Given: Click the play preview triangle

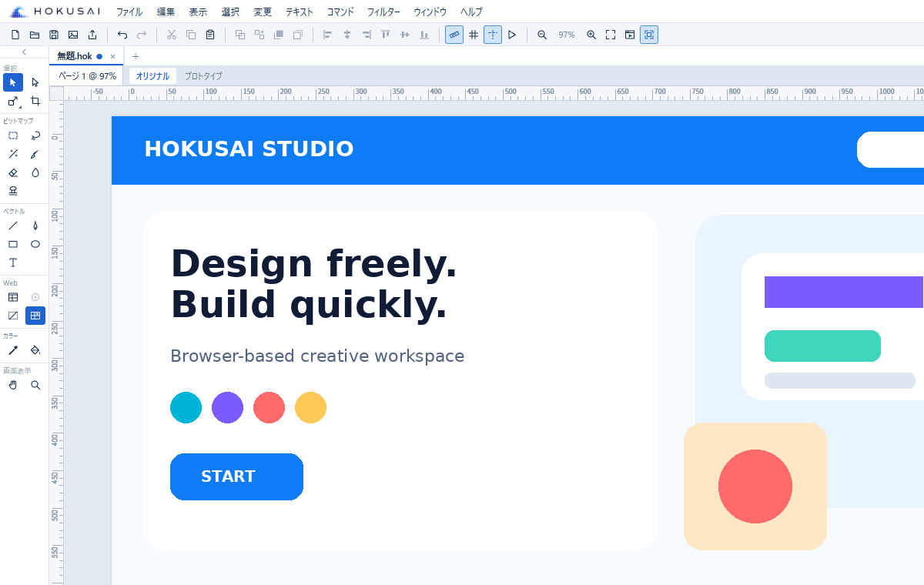Looking at the screenshot, I should coord(512,35).
